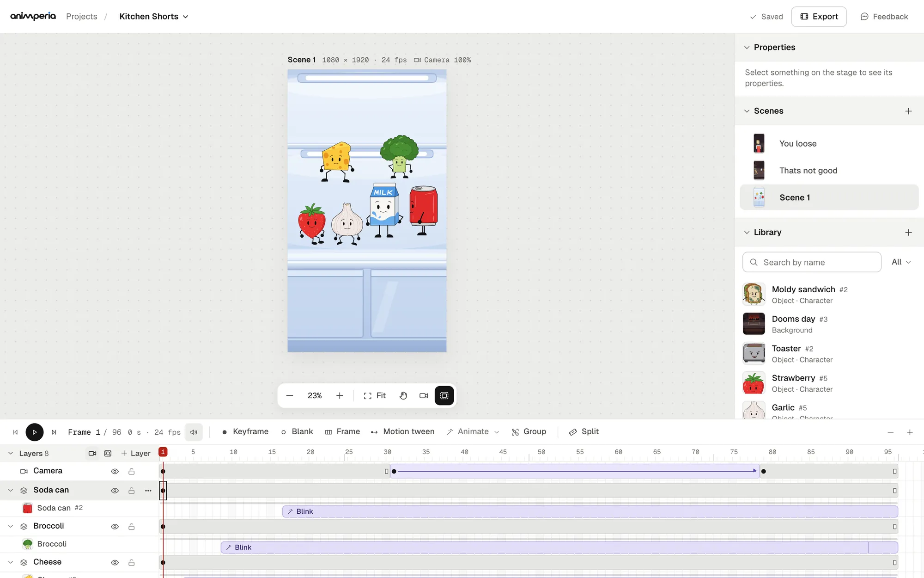Screen dimensions: 924x578
Task: Hide the Soda can layer
Action: (115, 491)
